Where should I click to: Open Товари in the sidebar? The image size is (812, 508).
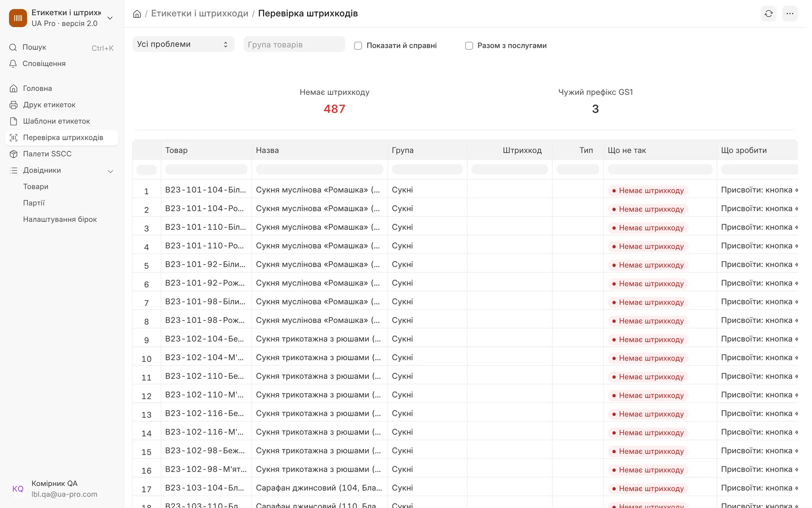point(36,187)
